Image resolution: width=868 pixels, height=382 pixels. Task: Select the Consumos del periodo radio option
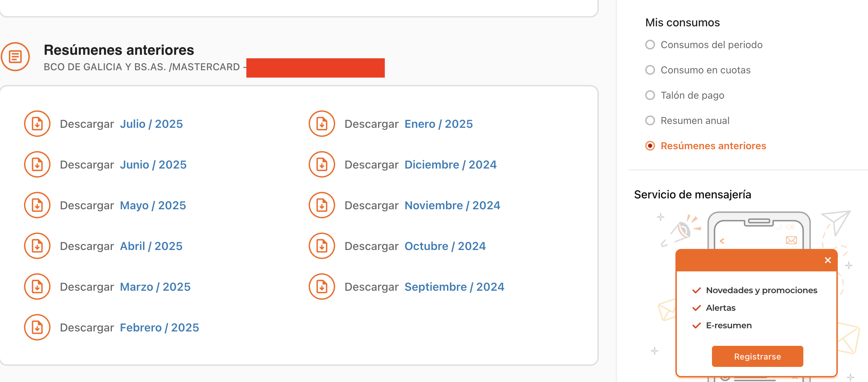click(650, 45)
